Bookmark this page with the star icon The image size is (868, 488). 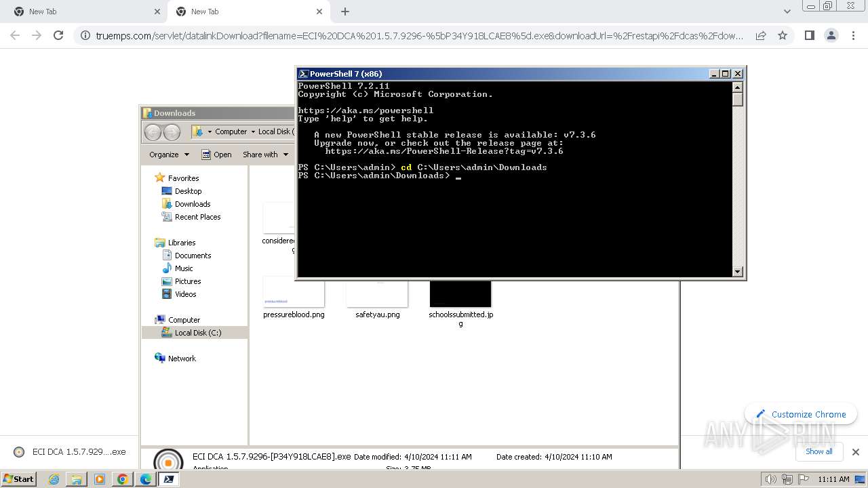[x=783, y=35]
